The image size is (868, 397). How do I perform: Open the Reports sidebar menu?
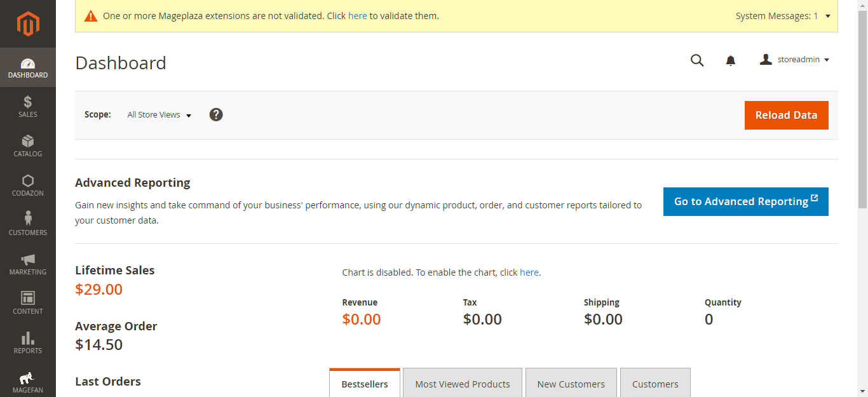(x=28, y=342)
